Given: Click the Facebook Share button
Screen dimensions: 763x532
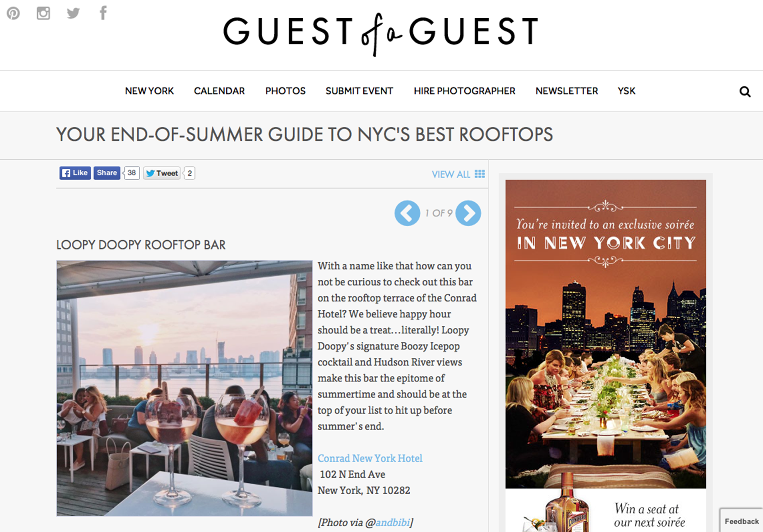Looking at the screenshot, I should click(107, 173).
